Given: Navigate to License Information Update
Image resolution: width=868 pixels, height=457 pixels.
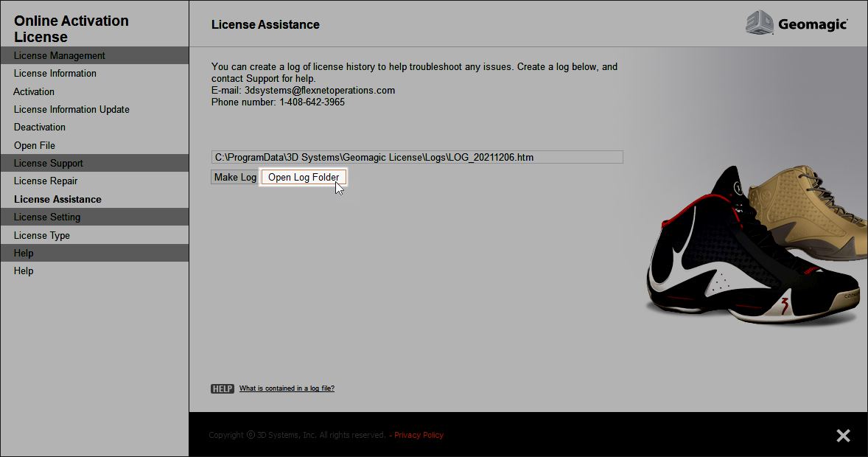Looking at the screenshot, I should [71, 108].
